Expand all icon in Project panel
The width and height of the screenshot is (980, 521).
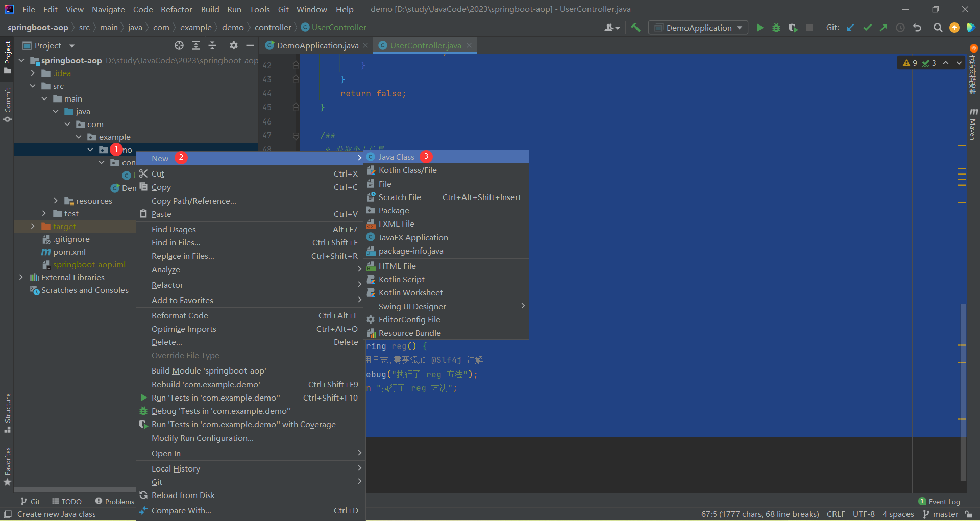pos(196,45)
